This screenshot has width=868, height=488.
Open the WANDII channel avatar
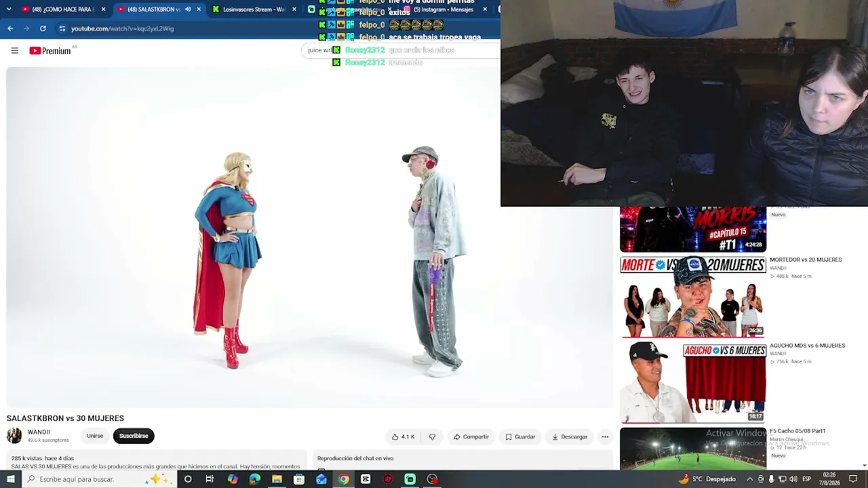click(x=14, y=436)
